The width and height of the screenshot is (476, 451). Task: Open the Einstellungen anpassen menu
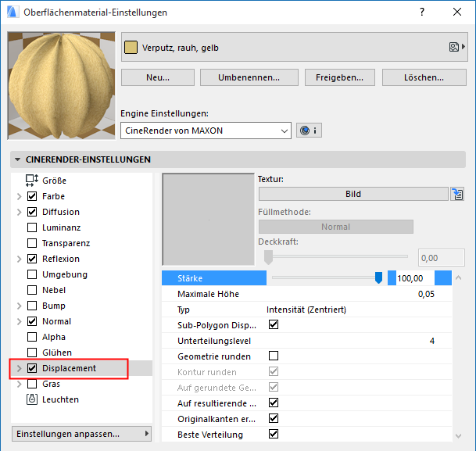[81, 434]
